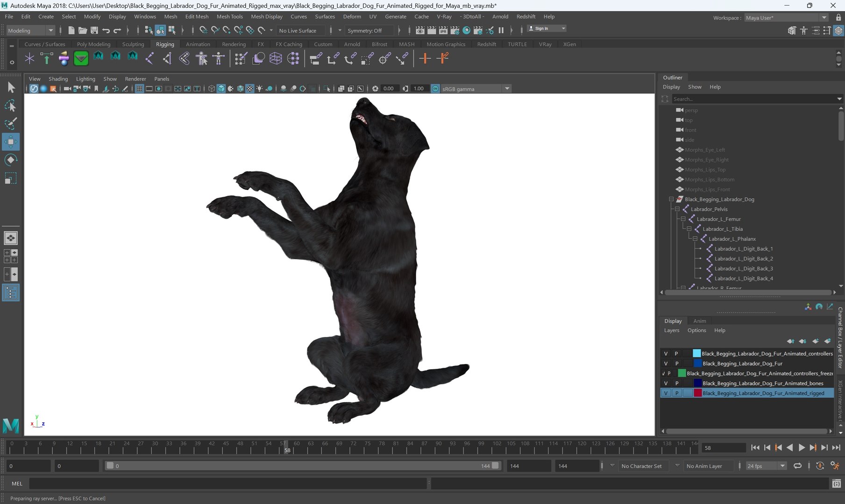Click the Create Locator shelf icon
Screen dimensions: 845x504
pyautogui.click(x=29, y=58)
